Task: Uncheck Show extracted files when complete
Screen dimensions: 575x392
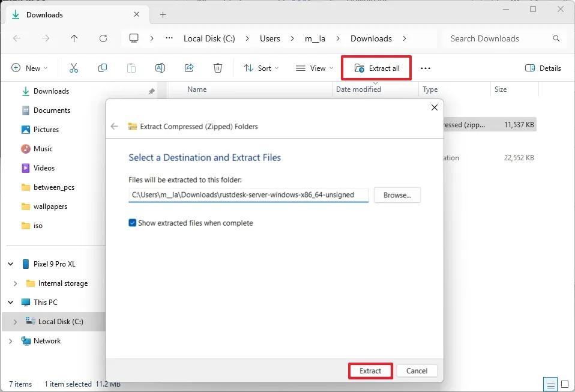Action: pyautogui.click(x=133, y=223)
